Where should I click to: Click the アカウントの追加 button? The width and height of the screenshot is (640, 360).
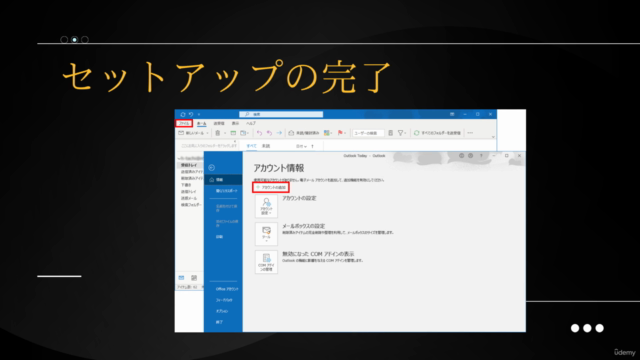coord(271,187)
